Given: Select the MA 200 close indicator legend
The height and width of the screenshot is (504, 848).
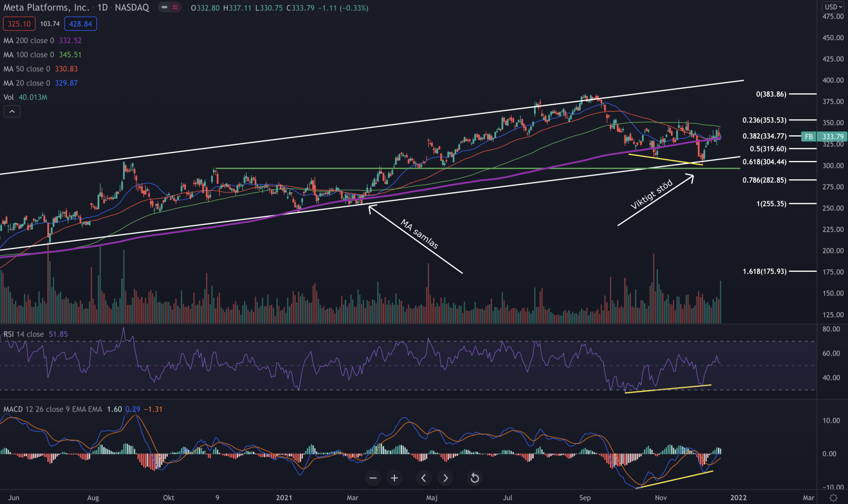Looking at the screenshot, I should point(29,41).
